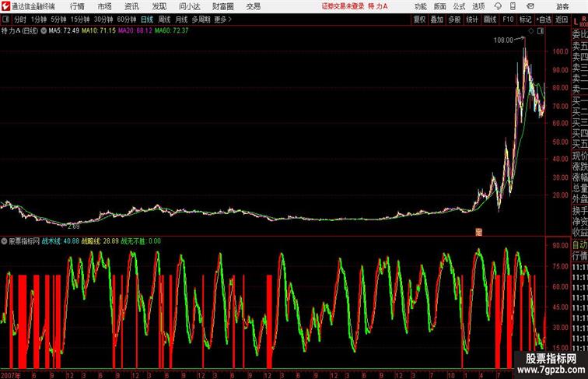Click the Tongdaxin red logo icon
This screenshot has width=588, height=379.
pos(5,6)
